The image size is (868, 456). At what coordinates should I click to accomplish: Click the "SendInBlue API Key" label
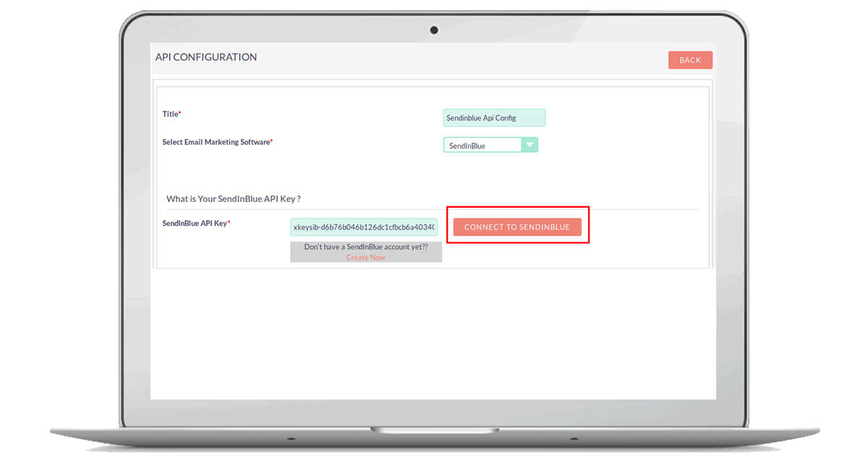[196, 223]
